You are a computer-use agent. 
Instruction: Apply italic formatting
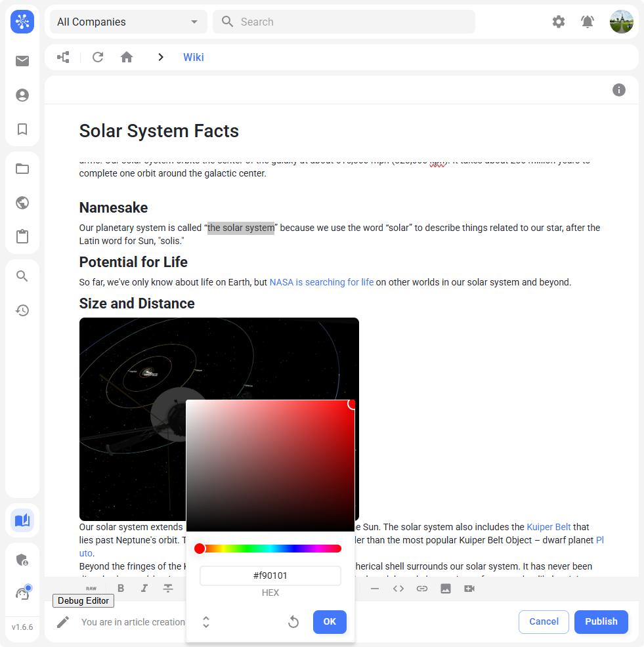click(144, 589)
